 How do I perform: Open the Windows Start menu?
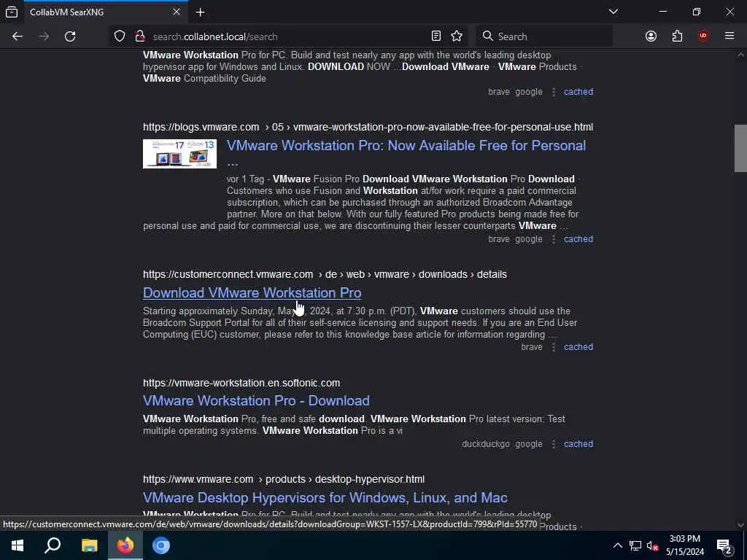coord(18,545)
